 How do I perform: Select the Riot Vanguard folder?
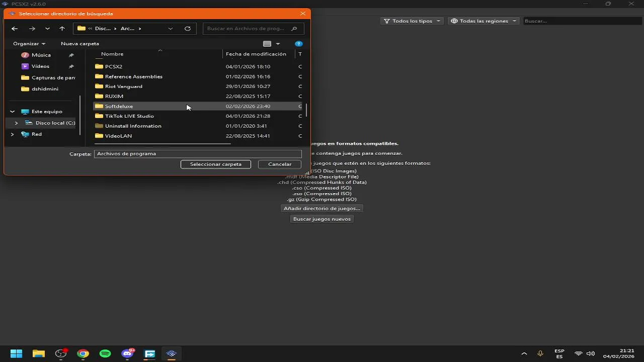(x=124, y=86)
